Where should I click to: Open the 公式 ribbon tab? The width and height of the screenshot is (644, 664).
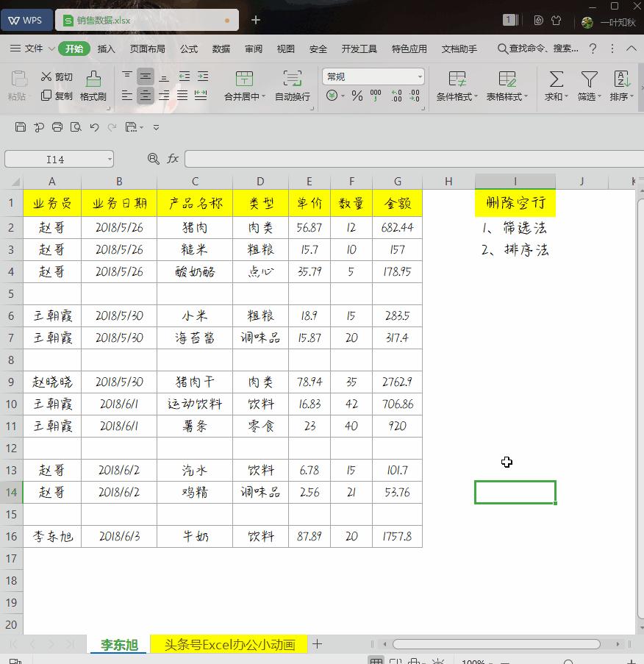[x=188, y=49]
